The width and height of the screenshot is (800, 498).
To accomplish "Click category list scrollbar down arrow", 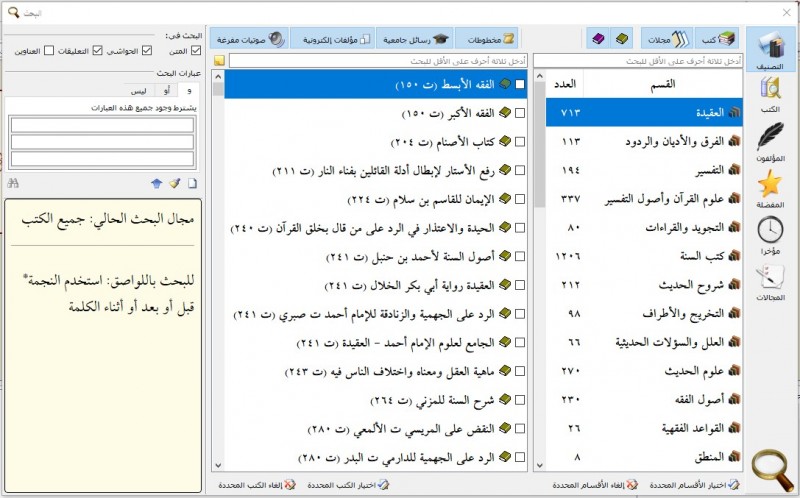I will (540, 465).
